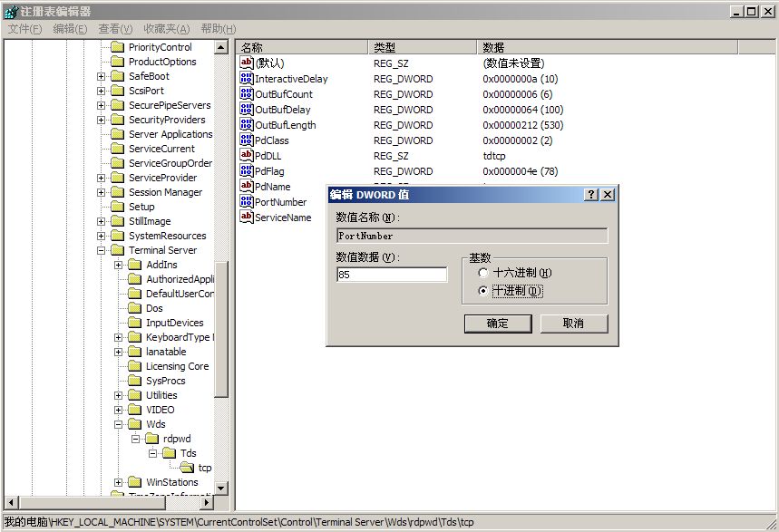Select the tcp folder icon in tree
The image size is (779, 532).
pos(188,468)
